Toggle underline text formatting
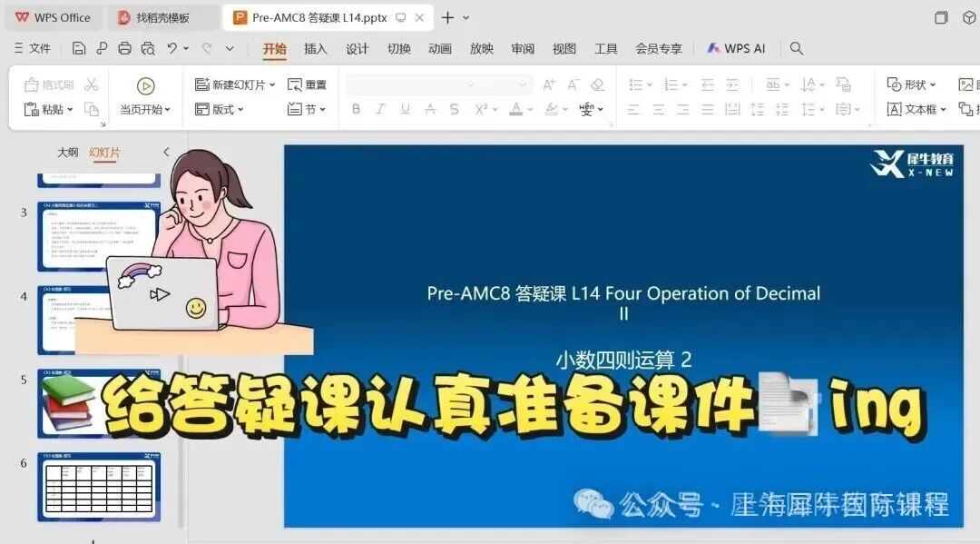This screenshot has height=544, width=980. (x=404, y=108)
